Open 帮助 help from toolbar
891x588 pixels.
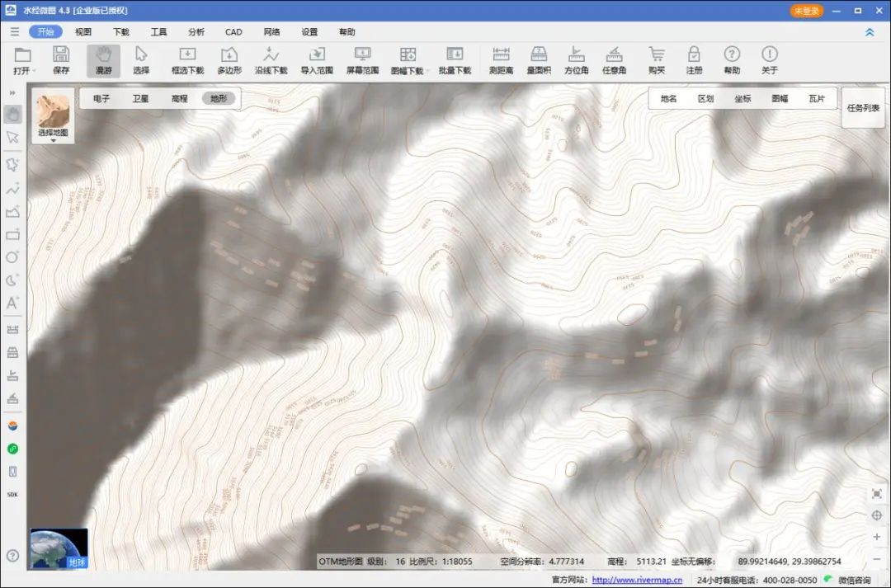pos(732,61)
